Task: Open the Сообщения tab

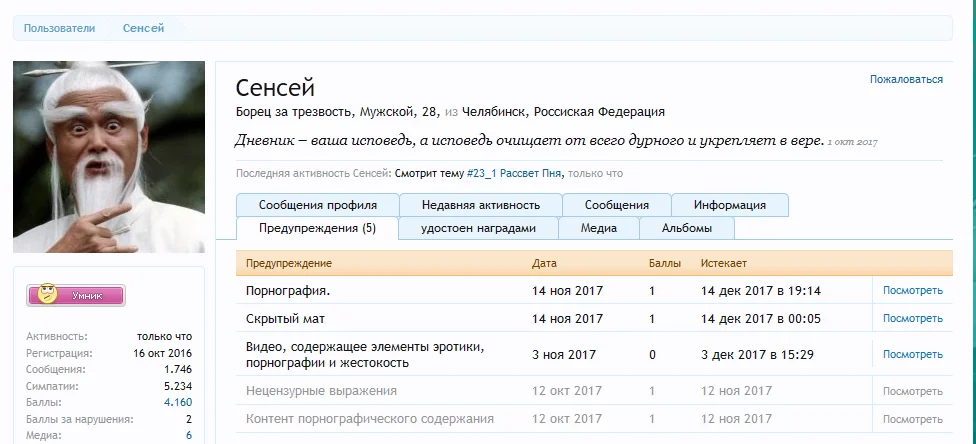Action: 616,205
